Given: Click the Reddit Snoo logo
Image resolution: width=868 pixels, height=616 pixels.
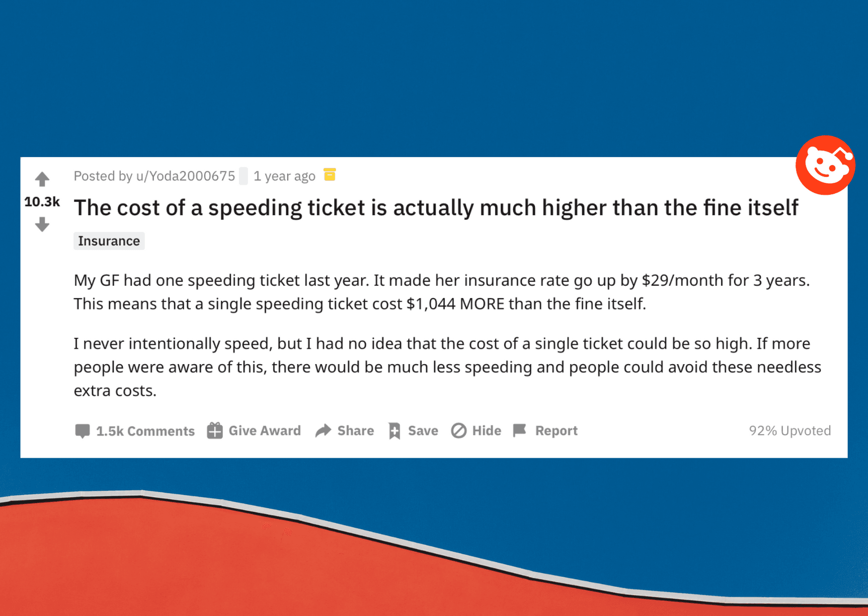Looking at the screenshot, I should pos(825,165).
